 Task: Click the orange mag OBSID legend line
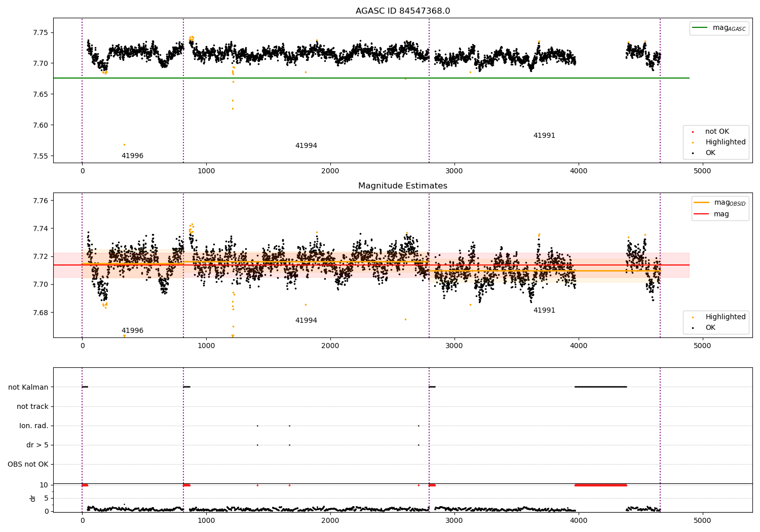pyautogui.click(x=701, y=203)
